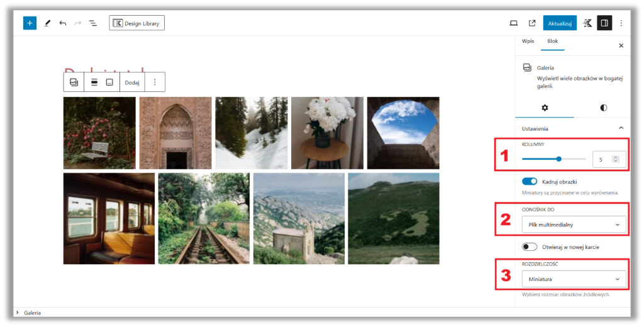This screenshot has width=644, height=327.
Task: Click the Kolumny slider track
Action: pyautogui.click(x=553, y=159)
